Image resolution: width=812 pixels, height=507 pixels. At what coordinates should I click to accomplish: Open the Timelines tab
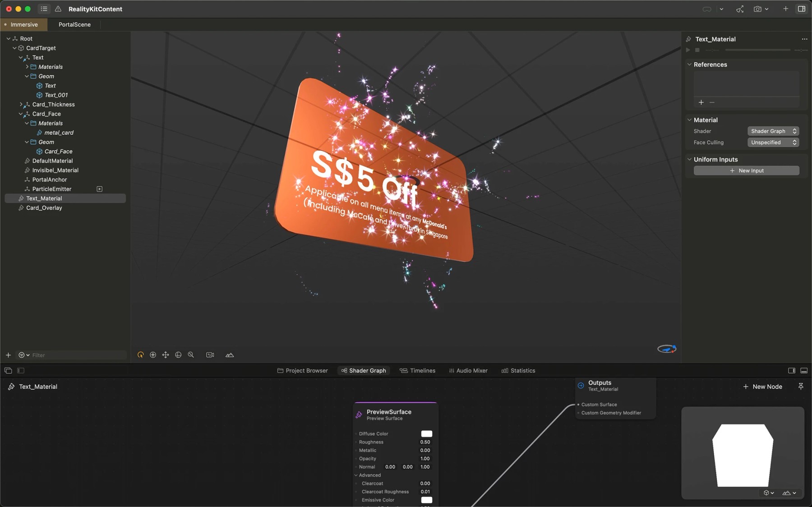click(418, 371)
